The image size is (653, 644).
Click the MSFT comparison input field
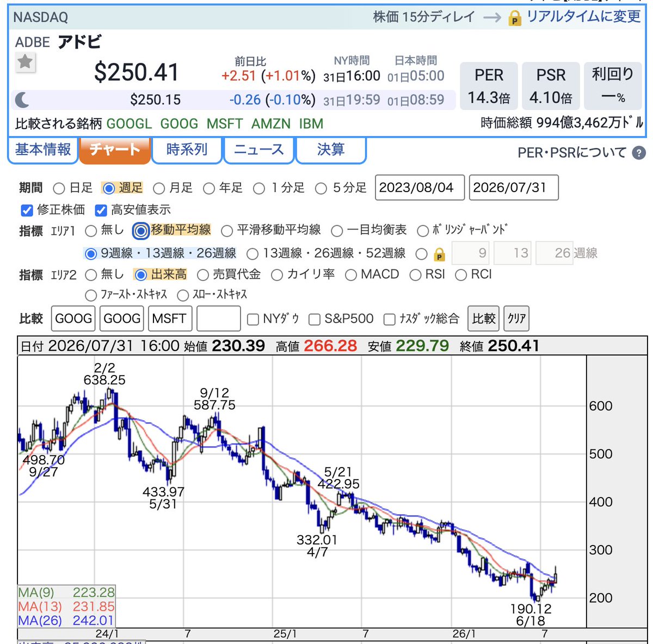[170, 318]
